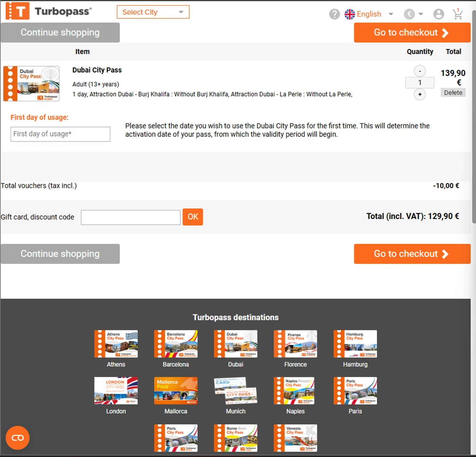The image size is (476, 457).
Task: Open the Athens City Pass card
Action: [116, 344]
